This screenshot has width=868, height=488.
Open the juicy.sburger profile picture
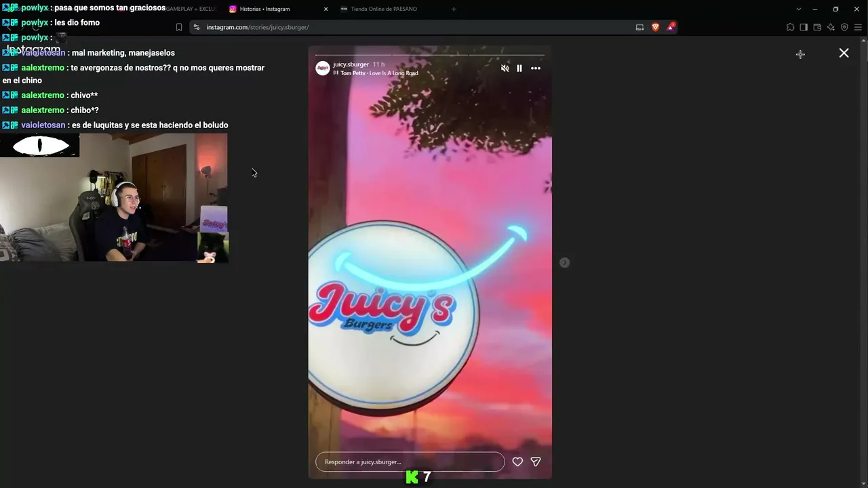pyautogui.click(x=323, y=68)
